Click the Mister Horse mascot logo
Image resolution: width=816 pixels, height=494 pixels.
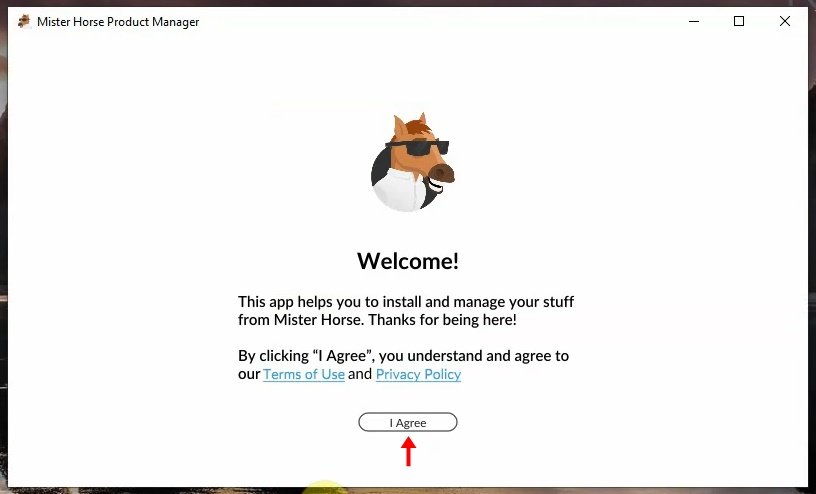(x=412, y=162)
